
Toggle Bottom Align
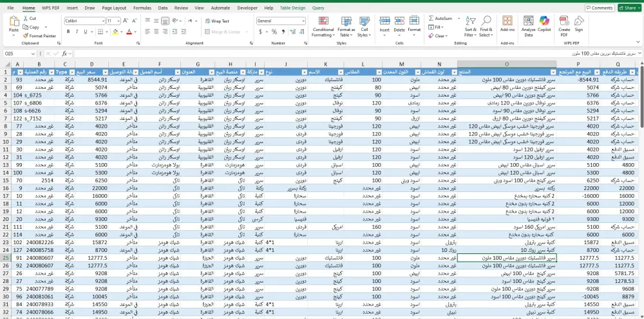[165, 21]
